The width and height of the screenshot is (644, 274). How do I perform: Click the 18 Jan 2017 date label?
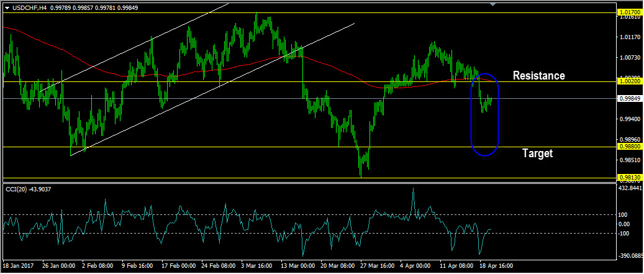(17, 266)
